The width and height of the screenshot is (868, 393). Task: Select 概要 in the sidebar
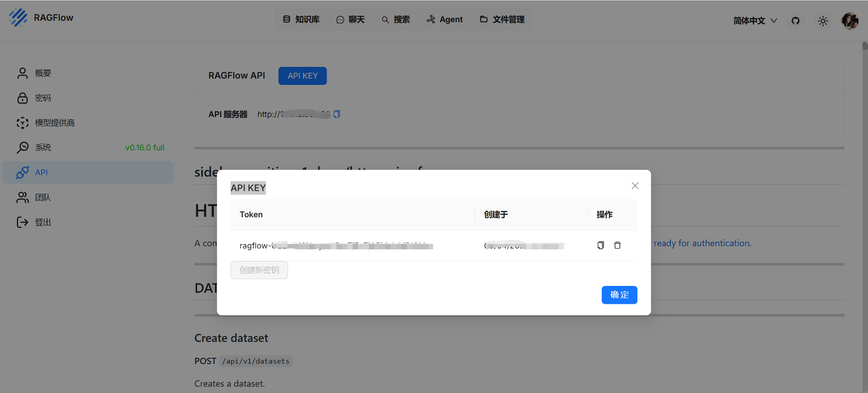[x=88, y=73]
